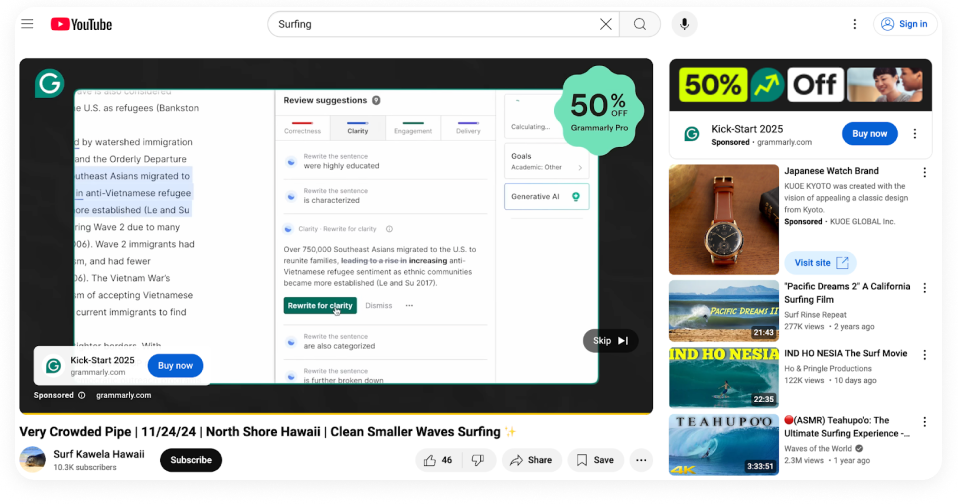Dislike the video with thumbs down

point(478,460)
